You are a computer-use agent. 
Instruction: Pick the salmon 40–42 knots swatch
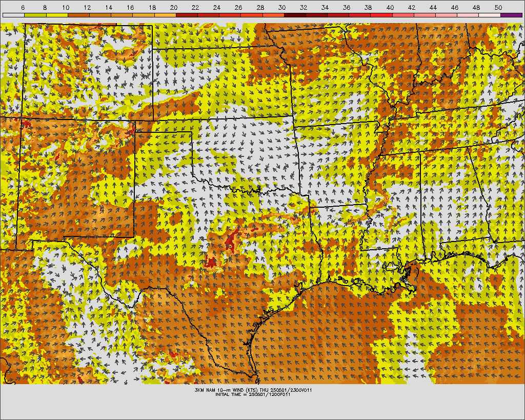point(403,15)
